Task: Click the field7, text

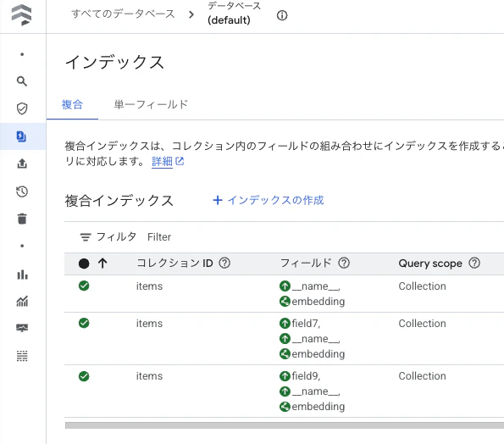Action: coord(306,323)
